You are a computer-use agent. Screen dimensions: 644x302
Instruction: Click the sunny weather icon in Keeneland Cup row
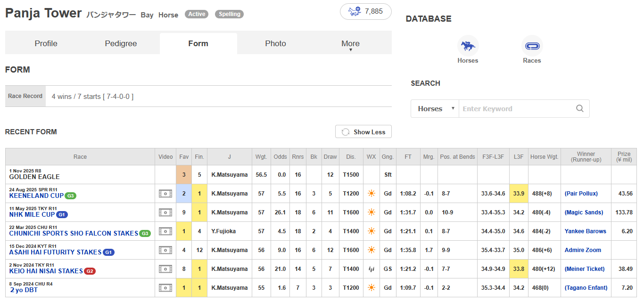372,194
